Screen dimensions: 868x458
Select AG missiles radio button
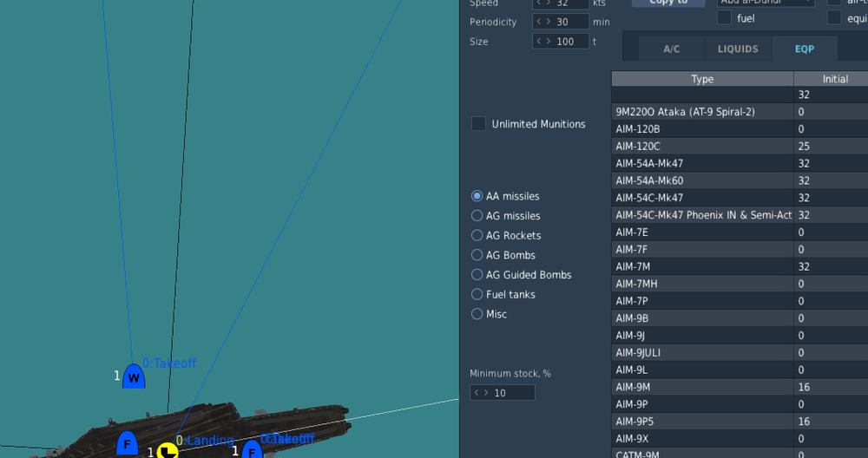(477, 216)
